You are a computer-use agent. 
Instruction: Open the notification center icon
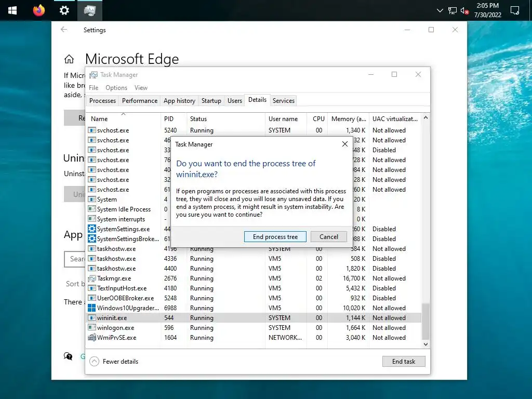click(515, 10)
